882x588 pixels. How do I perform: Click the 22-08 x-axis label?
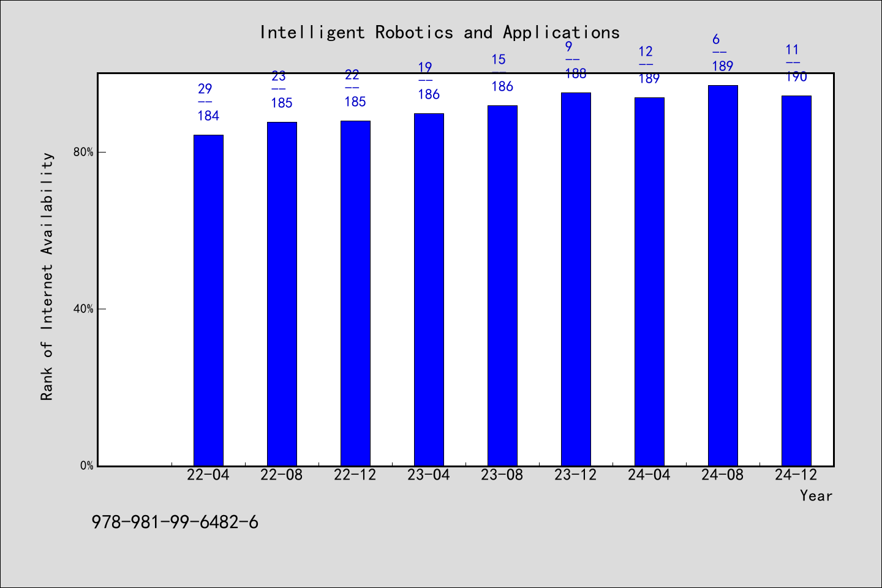(282, 475)
